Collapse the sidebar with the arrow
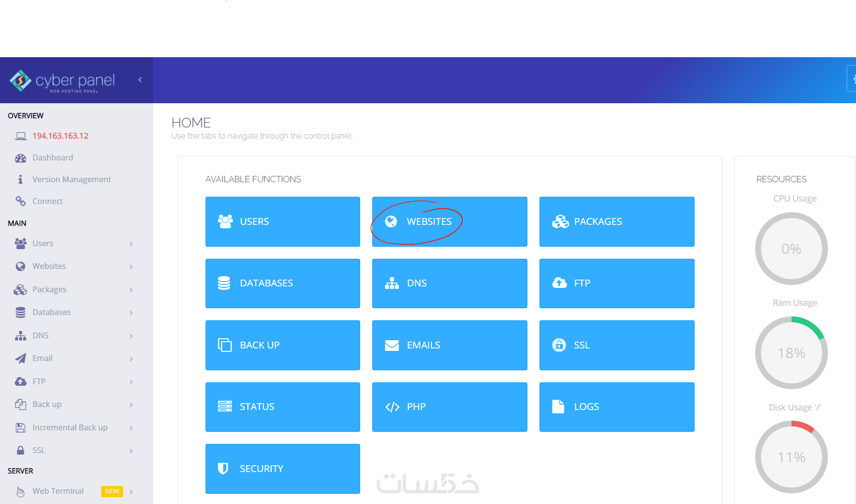 click(140, 80)
